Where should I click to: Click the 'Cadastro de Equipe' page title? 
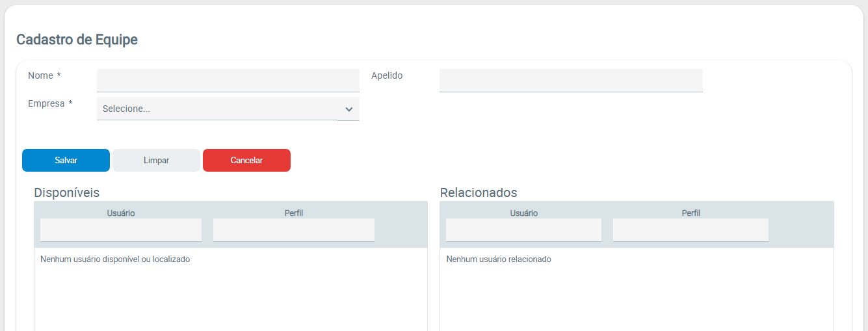[77, 40]
